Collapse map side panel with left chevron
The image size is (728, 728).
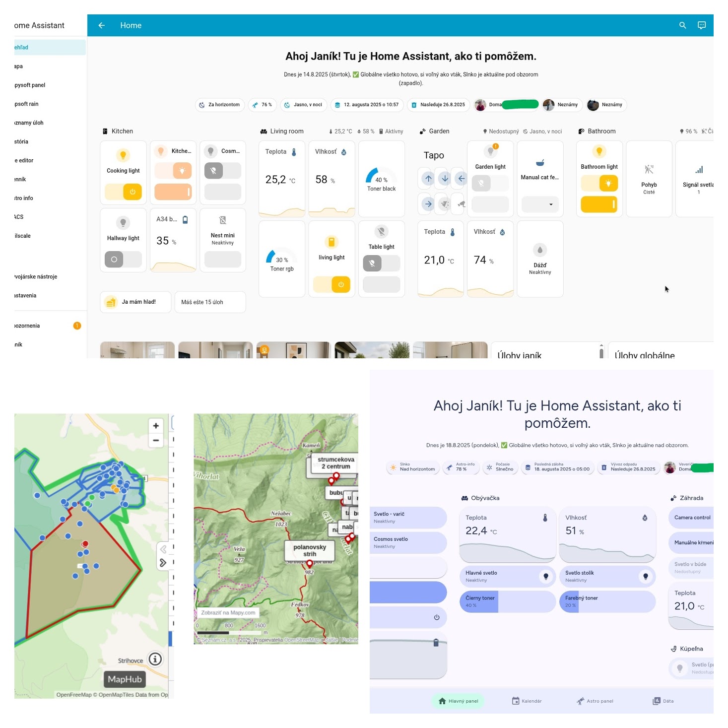163,549
